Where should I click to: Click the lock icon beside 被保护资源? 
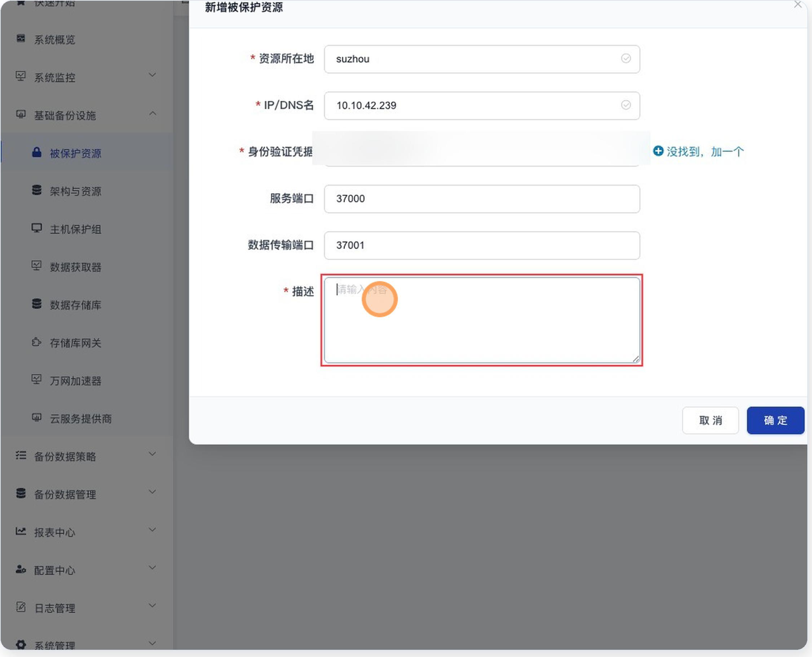[36, 152]
